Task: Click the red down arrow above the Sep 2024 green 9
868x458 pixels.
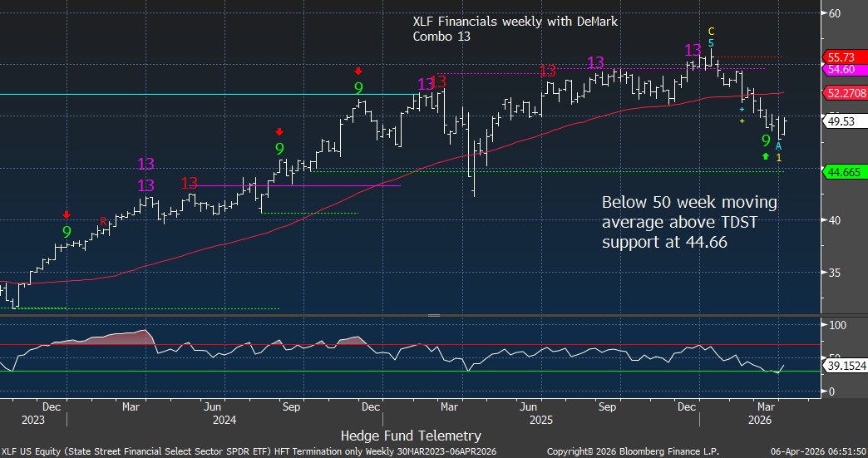Action: [x=279, y=131]
